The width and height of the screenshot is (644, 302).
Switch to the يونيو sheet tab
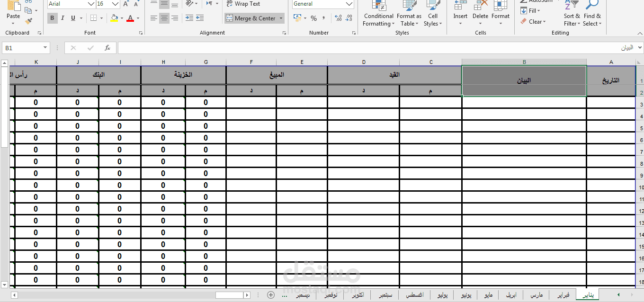point(466,295)
